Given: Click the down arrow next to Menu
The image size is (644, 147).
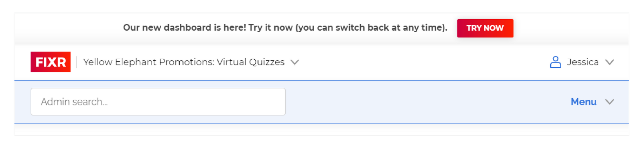Looking at the screenshot, I should coord(610,102).
